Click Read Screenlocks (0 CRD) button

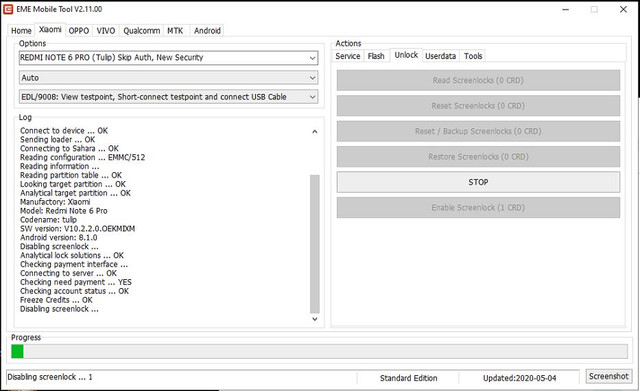(x=478, y=80)
